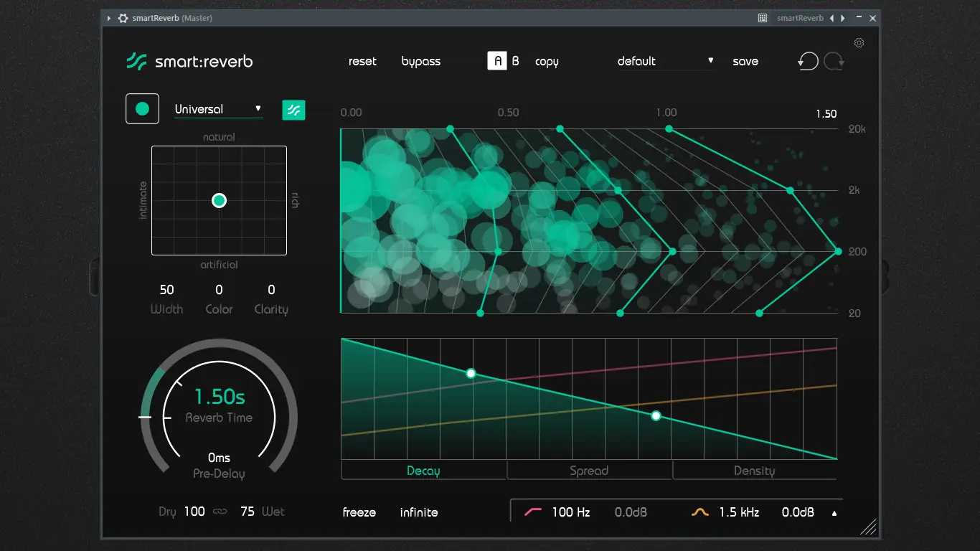This screenshot has height=551, width=980.
Task: Click the 'artificial' label below XY pad
Action: (x=219, y=265)
